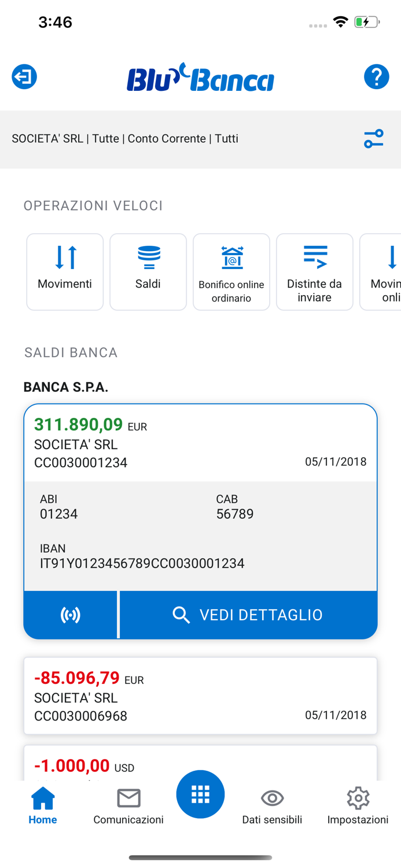
Task: Tap the contactless signal icon on account card
Action: pos(70,615)
